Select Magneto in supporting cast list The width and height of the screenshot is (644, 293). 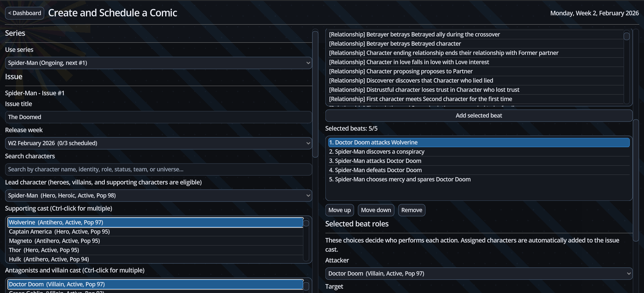click(155, 241)
